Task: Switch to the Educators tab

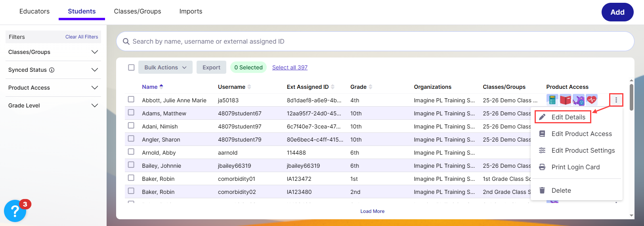Action: pyautogui.click(x=34, y=11)
